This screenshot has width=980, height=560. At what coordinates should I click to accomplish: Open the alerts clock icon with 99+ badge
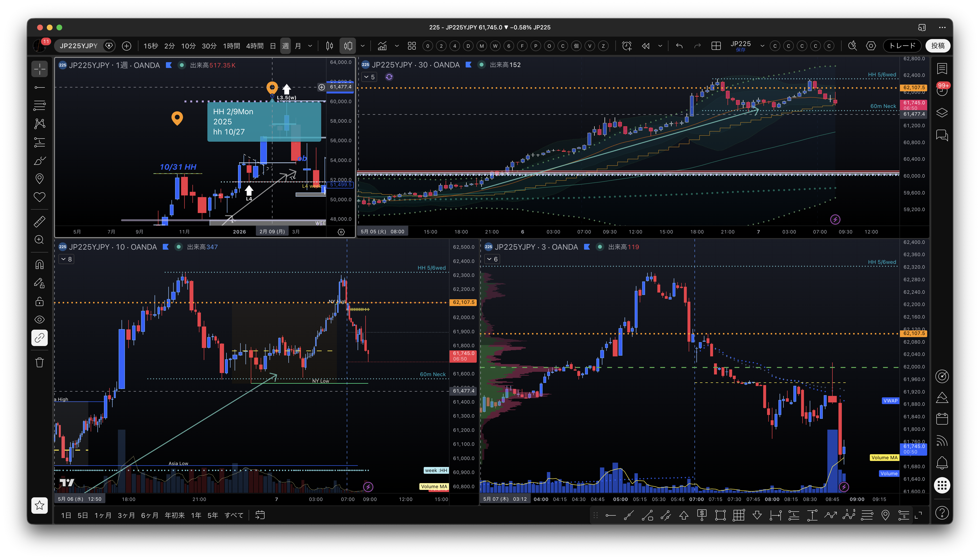coord(941,91)
